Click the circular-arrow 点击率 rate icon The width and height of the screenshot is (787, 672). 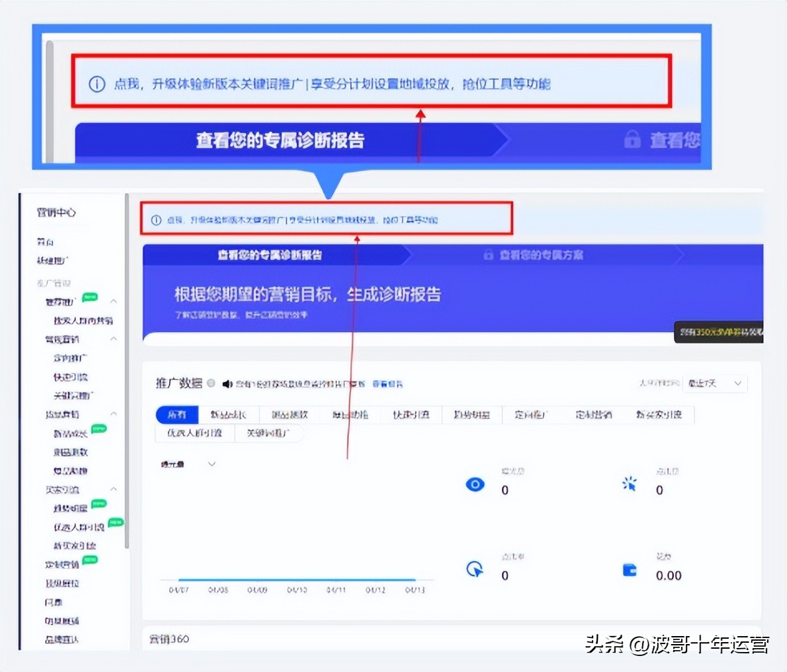(x=474, y=569)
